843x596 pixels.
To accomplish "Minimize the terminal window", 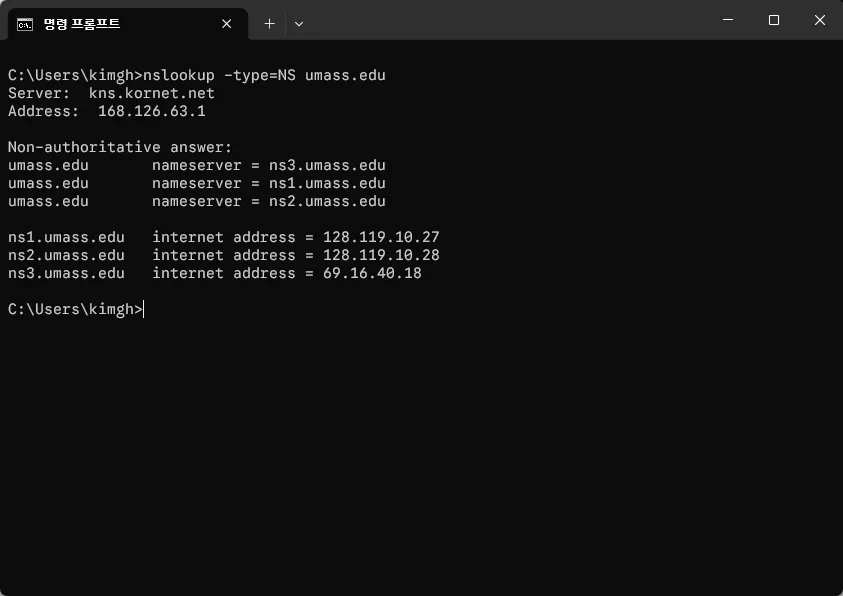I will [728, 20].
